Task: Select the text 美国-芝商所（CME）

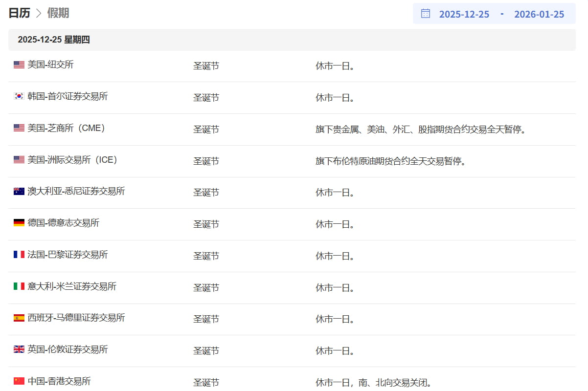Action: (x=67, y=128)
